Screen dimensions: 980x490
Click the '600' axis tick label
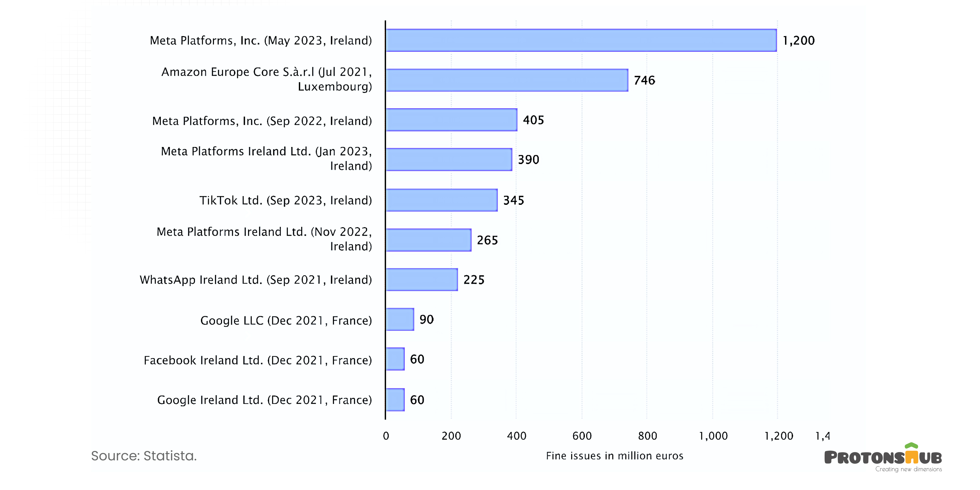tap(582, 436)
